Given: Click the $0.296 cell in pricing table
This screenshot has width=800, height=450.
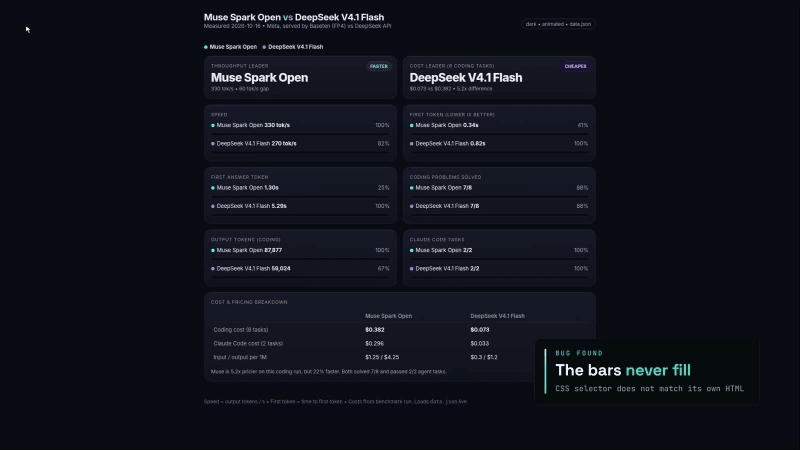Looking at the screenshot, I should point(374,343).
